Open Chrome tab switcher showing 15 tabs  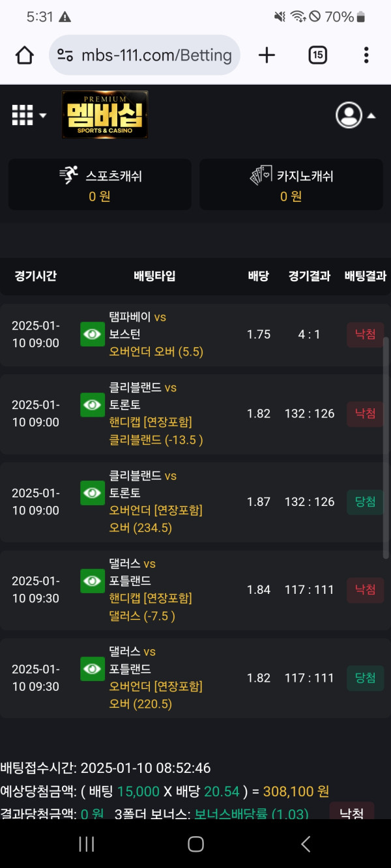[x=317, y=55]
